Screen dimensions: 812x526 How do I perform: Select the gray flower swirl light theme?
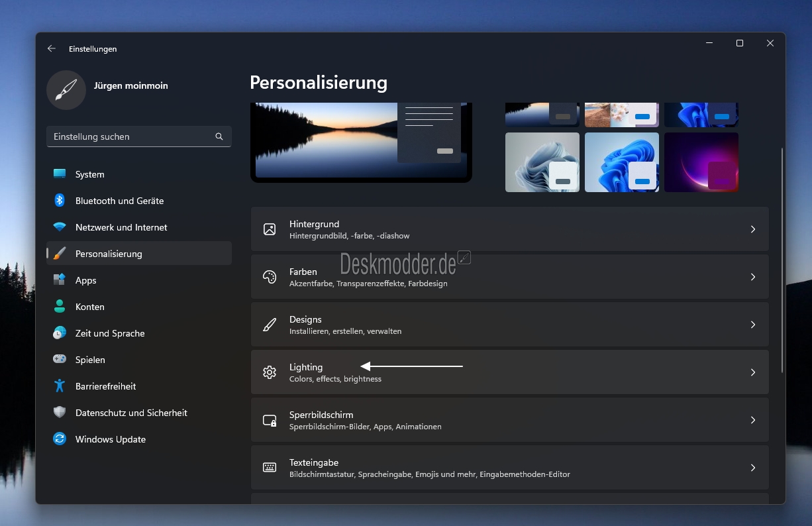542,162
